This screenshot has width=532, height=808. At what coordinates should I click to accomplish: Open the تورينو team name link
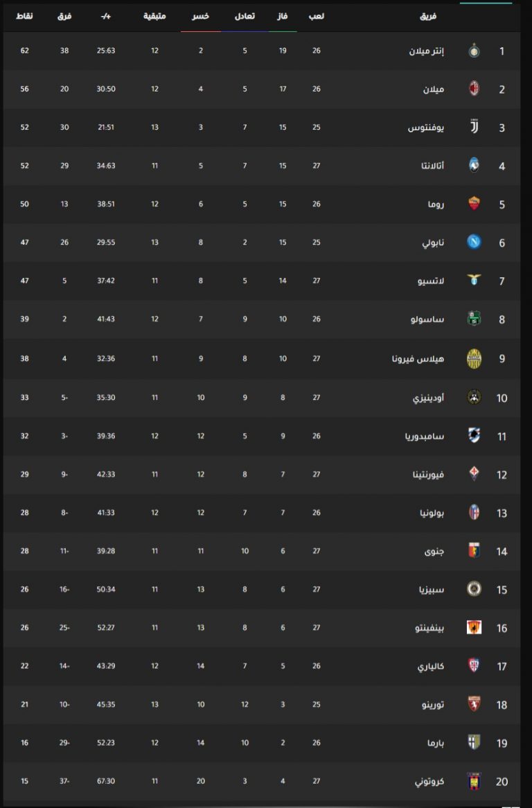tap(433, 705)
